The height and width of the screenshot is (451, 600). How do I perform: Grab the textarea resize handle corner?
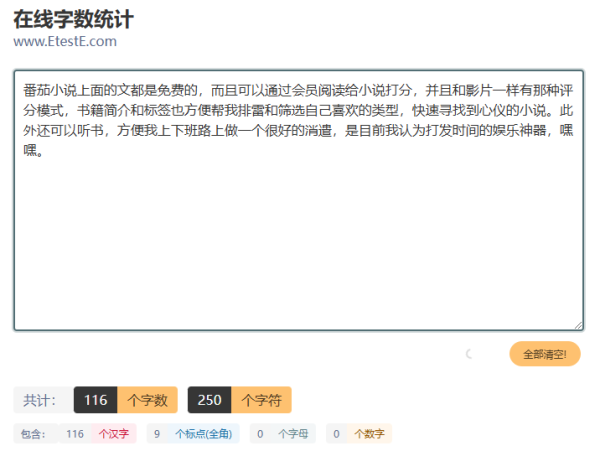578,326
